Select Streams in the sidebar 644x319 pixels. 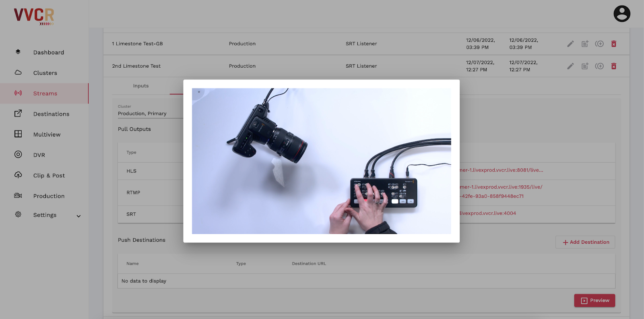(x=45, y=93)
